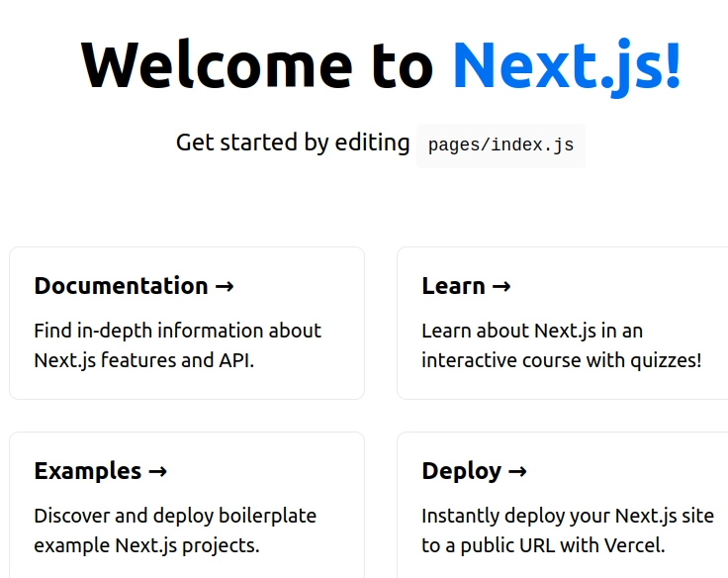Image resolution: width=728 pixels, height=578 pixels.
Task: Open the Examples card
Action: [x=187, y=505]
